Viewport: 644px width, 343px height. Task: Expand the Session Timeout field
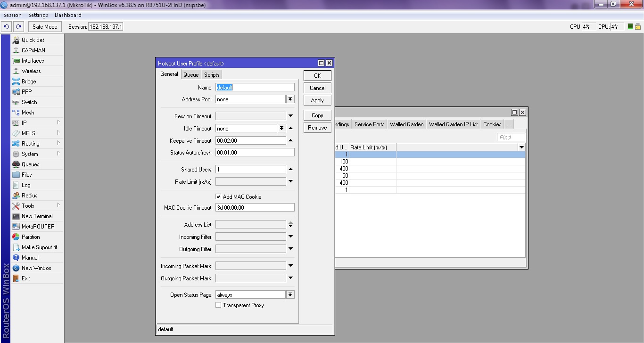point(291,116)
